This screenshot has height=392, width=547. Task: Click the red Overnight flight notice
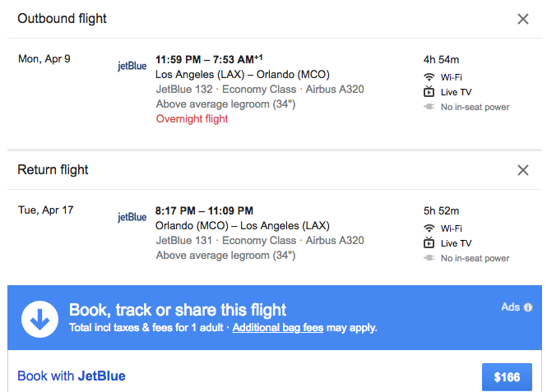pos(192,119)
